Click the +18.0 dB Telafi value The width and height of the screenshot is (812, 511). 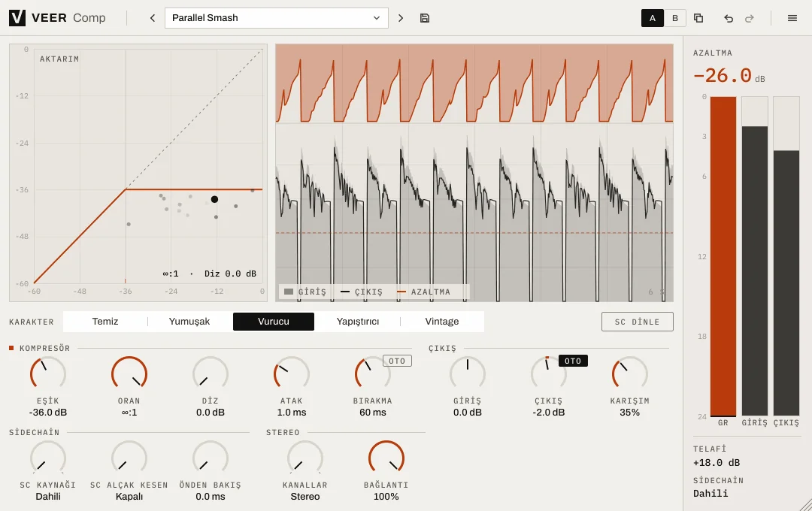click(717, 463)
